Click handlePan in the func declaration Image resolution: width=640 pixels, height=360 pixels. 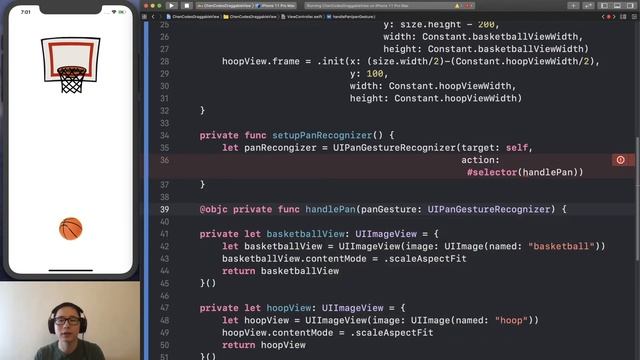click(330, 209)
